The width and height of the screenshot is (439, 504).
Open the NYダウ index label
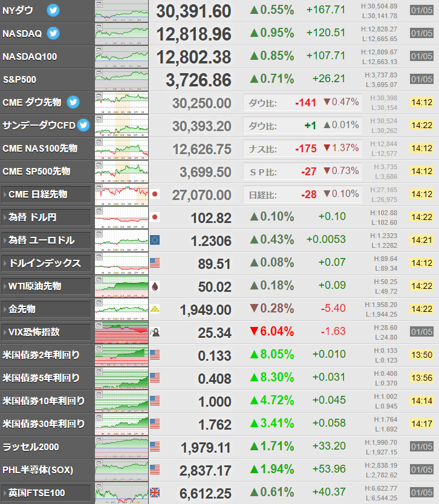coord(18,11)
